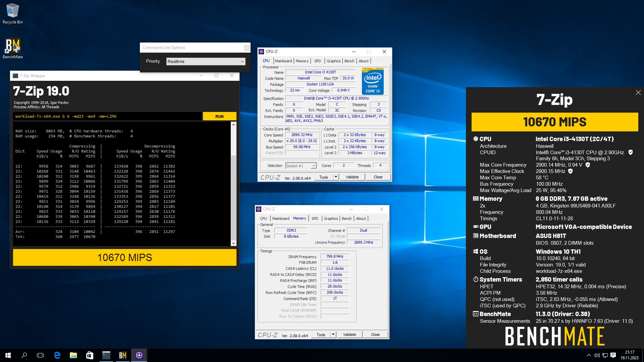Open Mainboard tab in lower CPU-Z

click(281, 219)
